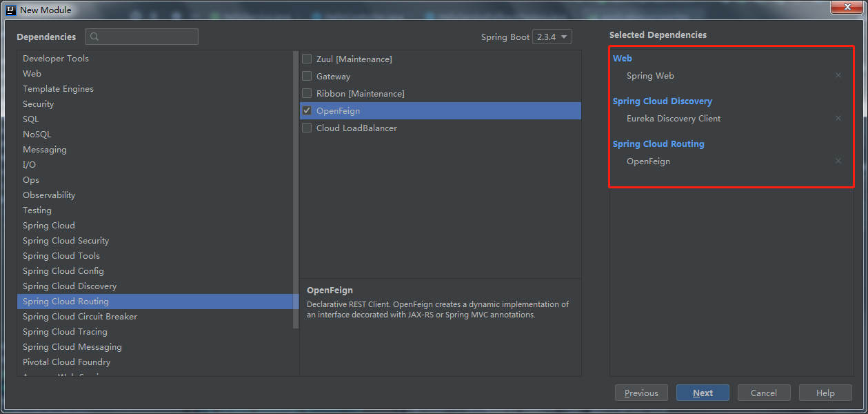Click the IntelliJ logo in the title bar
Screen dimensions: 868x414
point(10,10)
